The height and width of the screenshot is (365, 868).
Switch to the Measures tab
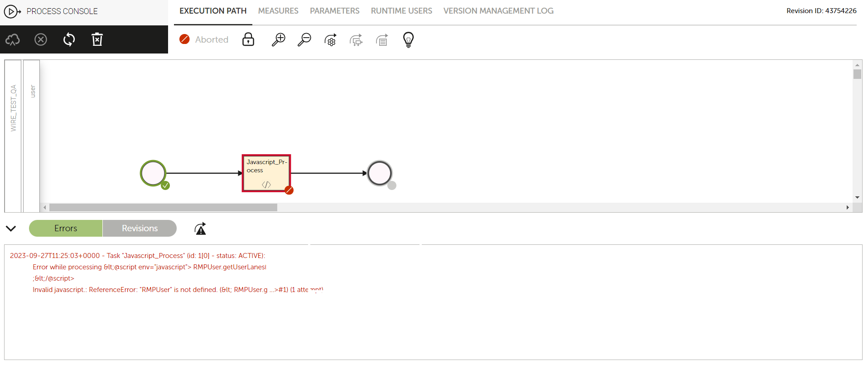point(278,11)
